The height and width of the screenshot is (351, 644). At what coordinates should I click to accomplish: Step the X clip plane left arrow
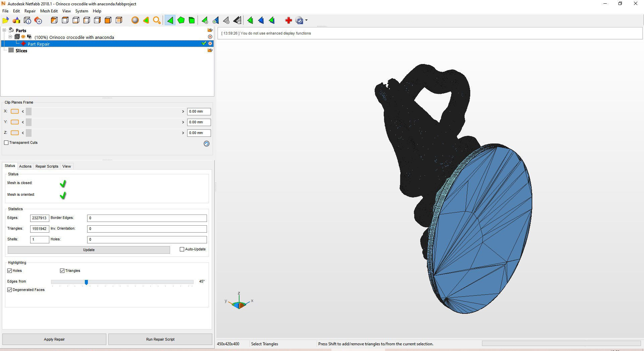pyautogui.click(x=23, y=111)
